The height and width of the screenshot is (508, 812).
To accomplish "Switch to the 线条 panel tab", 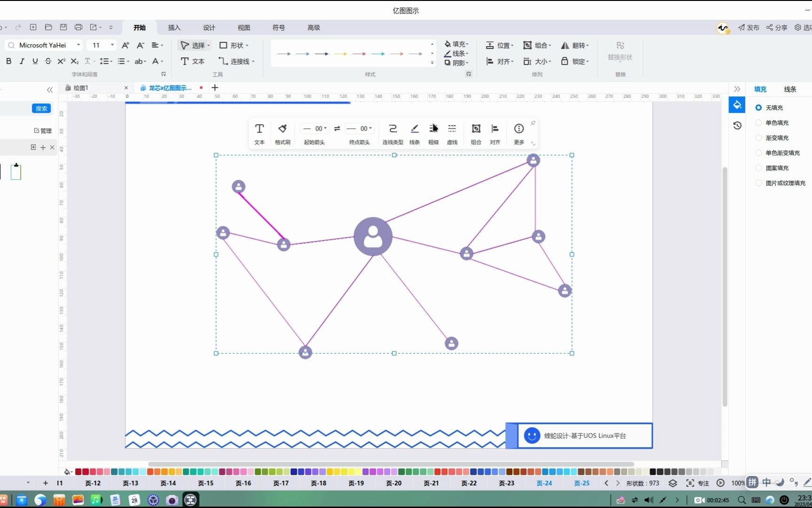I will [x=790, y=89].
